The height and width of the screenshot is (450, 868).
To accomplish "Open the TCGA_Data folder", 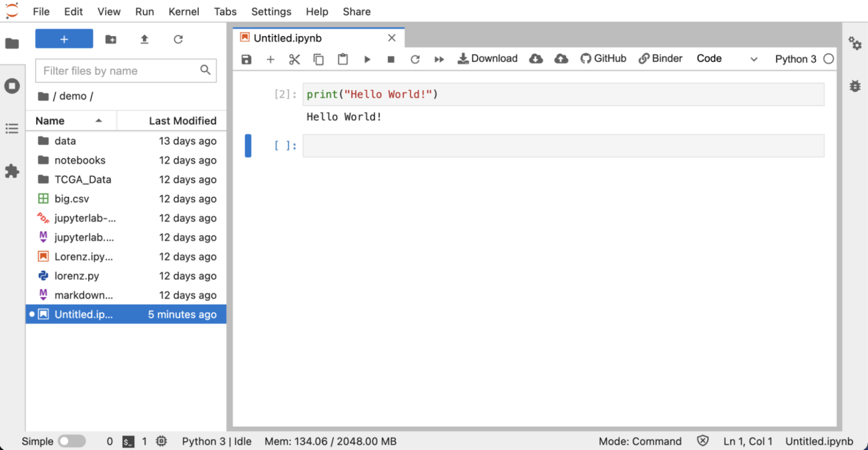I will click(x=83, y=180).
